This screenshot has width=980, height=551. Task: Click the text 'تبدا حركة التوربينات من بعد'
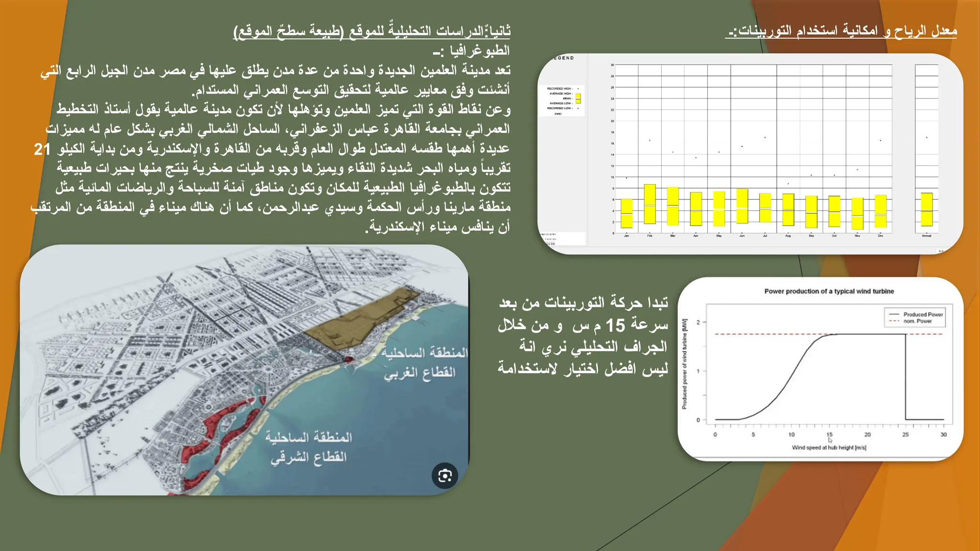pyautogui.click(x=584, y=303)
